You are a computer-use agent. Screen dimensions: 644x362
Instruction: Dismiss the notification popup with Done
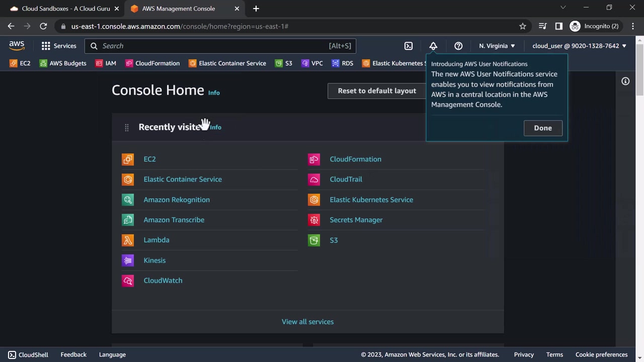click(543, 128)
